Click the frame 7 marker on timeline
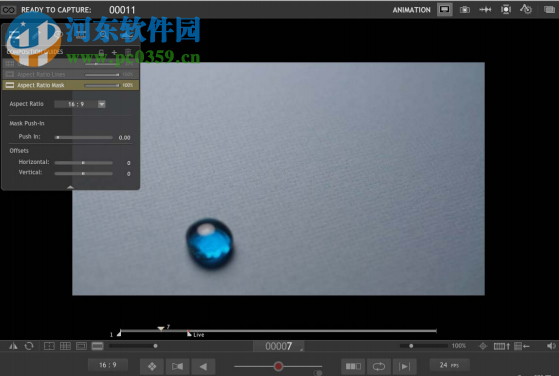This screenshot has height=376, width=559. (161, 328)
